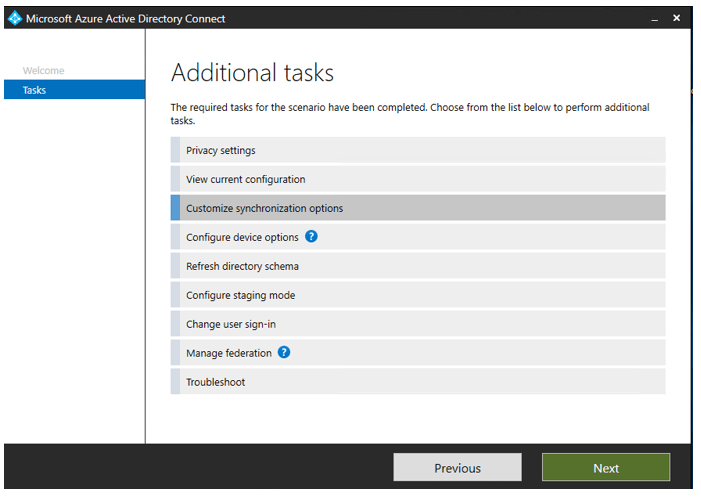Close the Azure AD Connect wizard
This screenshot has height=497, width=701.
[677, 18]
